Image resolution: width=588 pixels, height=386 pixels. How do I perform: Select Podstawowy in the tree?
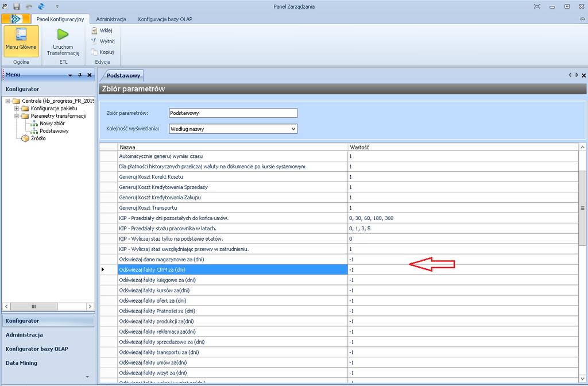point(54,131)
